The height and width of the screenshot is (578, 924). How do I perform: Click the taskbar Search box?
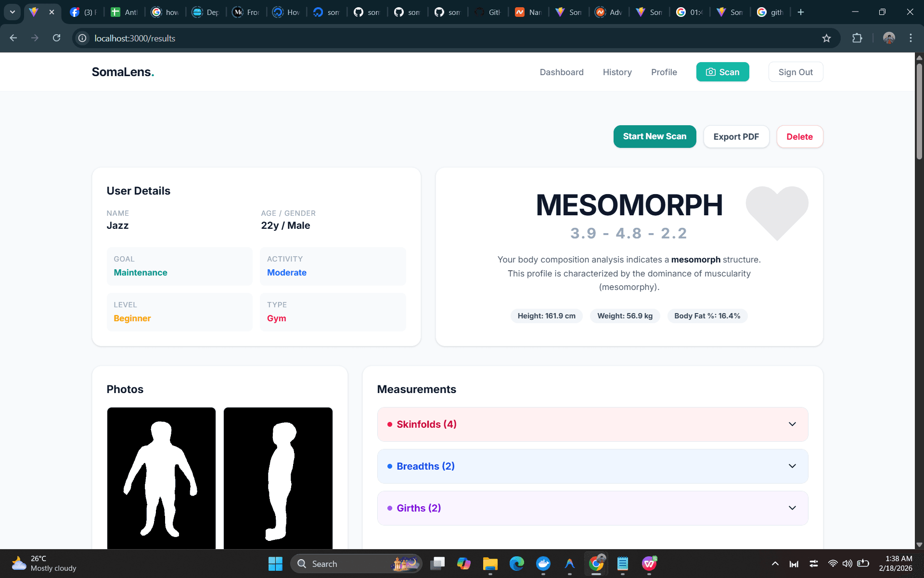tap(356, 564)
